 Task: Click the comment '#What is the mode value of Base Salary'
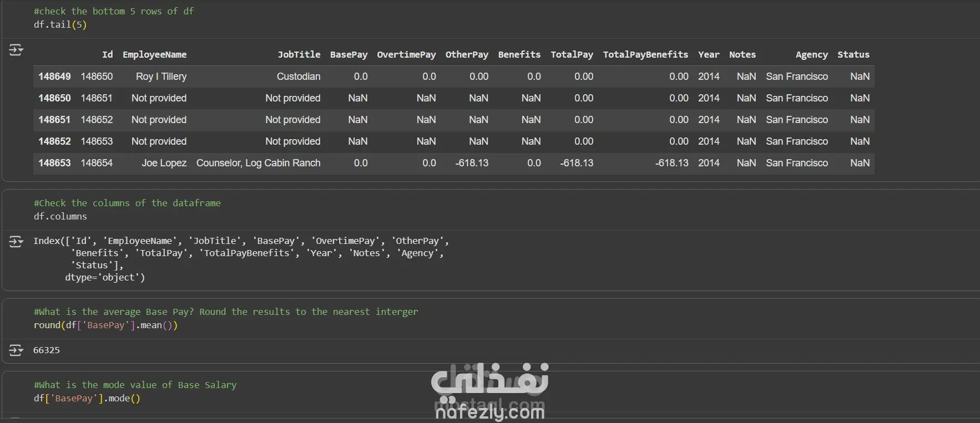135,385
